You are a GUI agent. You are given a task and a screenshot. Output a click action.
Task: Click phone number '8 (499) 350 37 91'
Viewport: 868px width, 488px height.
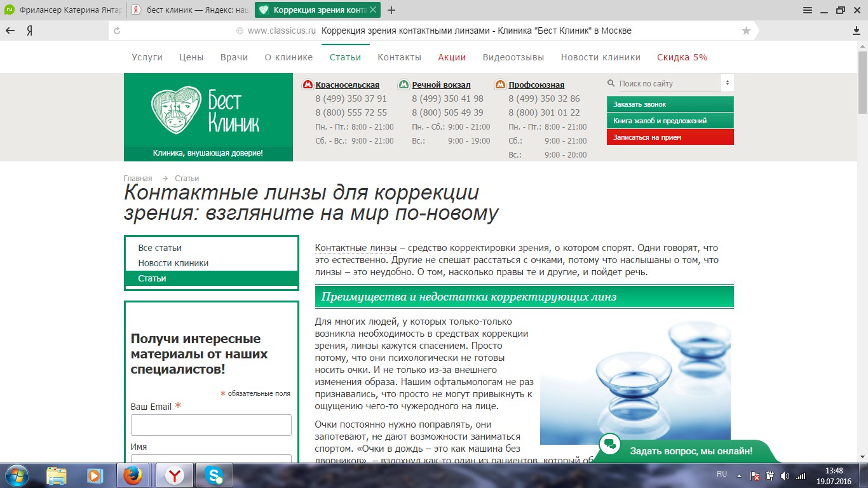point(351,99)
